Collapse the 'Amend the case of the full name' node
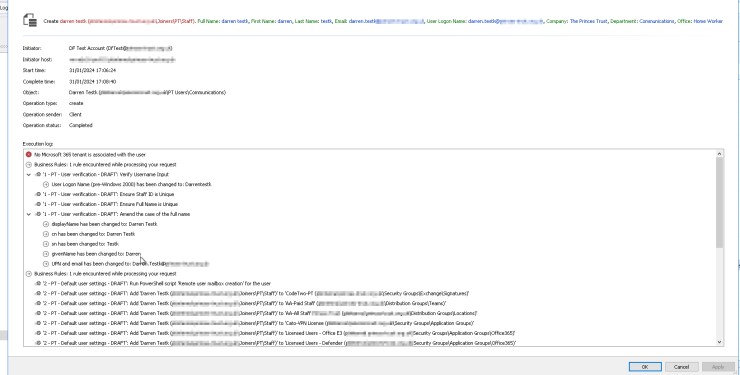Screen dimensions: 740x375 (x=29, y=214)
